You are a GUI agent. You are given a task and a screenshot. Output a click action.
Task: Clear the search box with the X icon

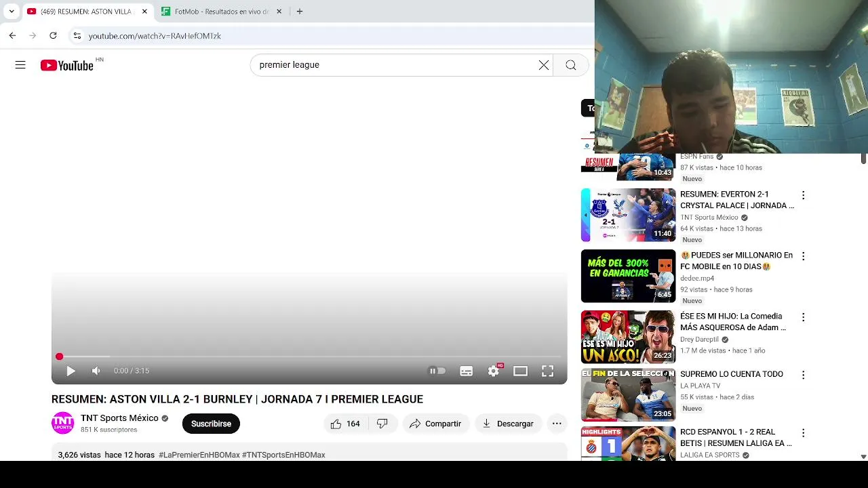[x=544, y=65]
